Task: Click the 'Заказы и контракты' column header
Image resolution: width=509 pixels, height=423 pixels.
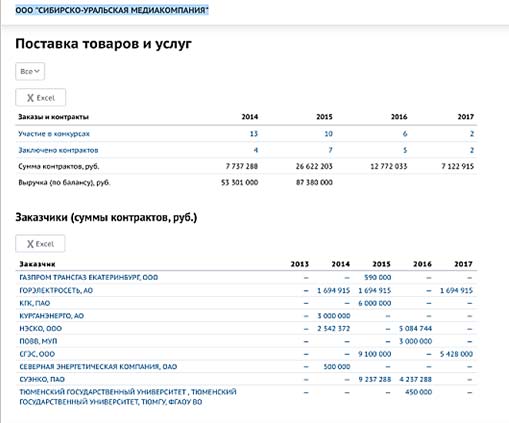Action: coord(53,117)
